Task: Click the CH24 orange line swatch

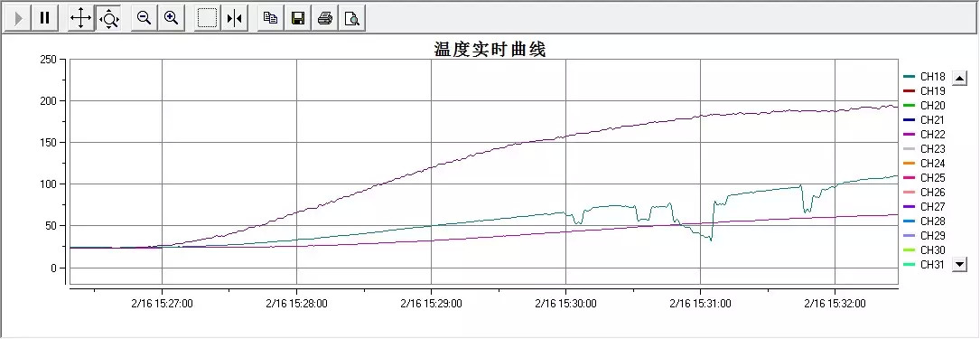Action: pyautogui.click(x=910, y=164)
